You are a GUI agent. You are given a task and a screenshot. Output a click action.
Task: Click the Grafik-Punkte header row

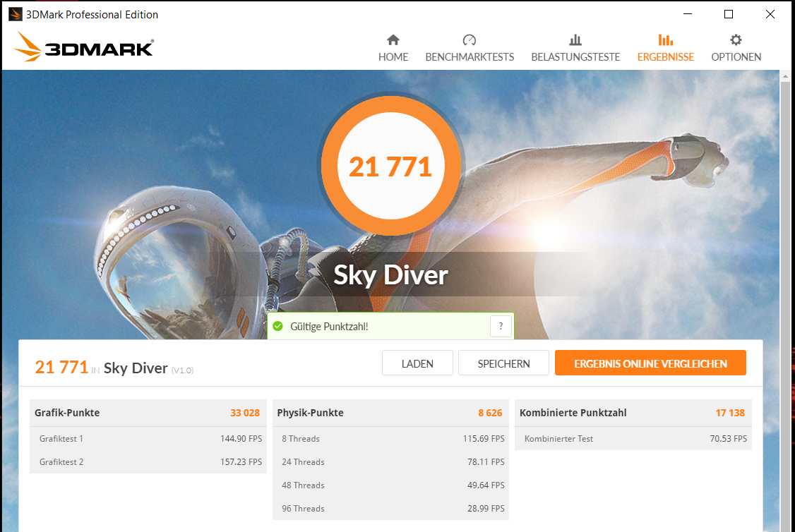pyautogui.click(x=148, y=413)
